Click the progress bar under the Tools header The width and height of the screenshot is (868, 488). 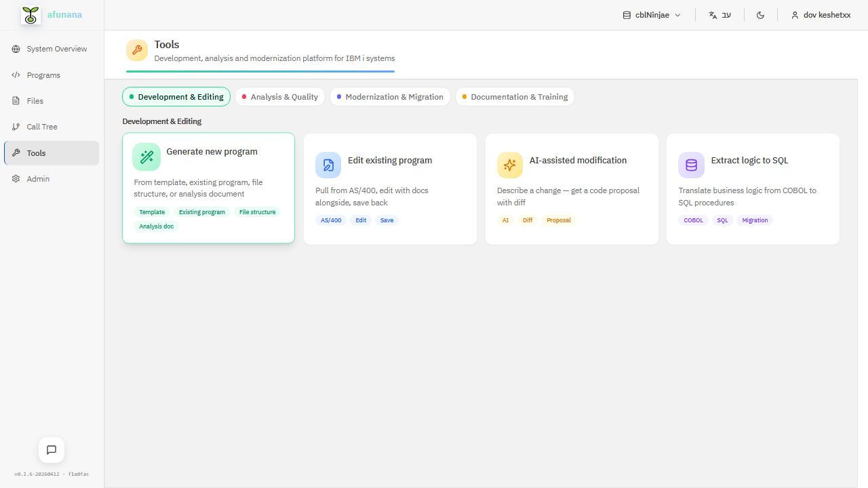click(260, 71)
